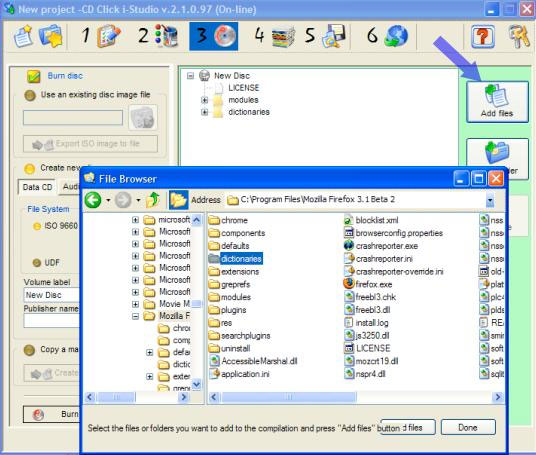This screenshot has height=455, width=536.
Task: Select application.ini file
Action: pos(240,374)
